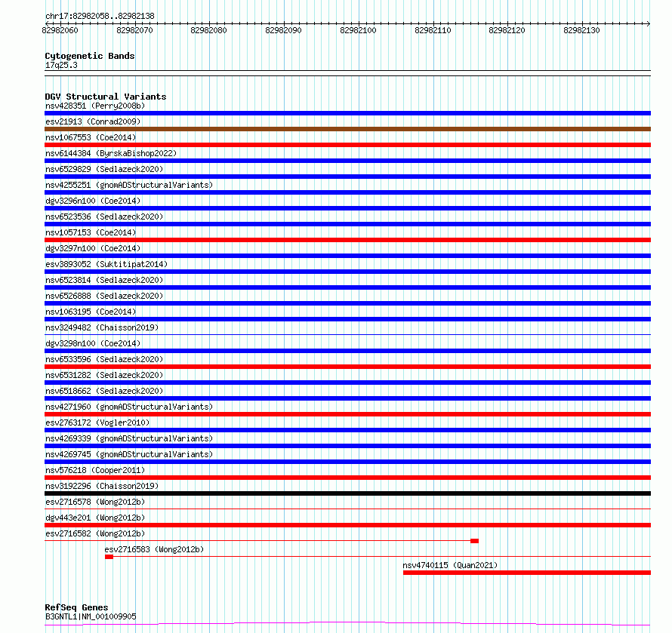672x633 pixels.
Task: Click the 17q25.3 band label
Action: click(61, 65)
